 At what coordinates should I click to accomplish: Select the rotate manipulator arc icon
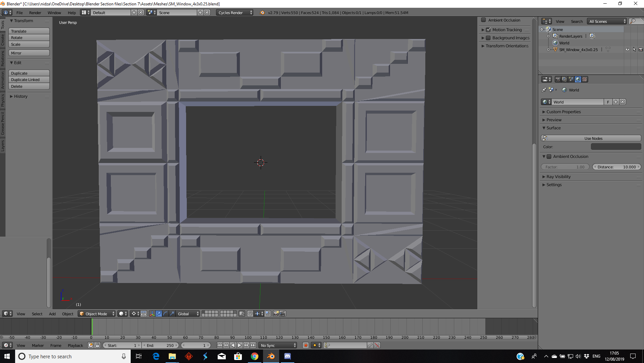[x=165, y=314]
